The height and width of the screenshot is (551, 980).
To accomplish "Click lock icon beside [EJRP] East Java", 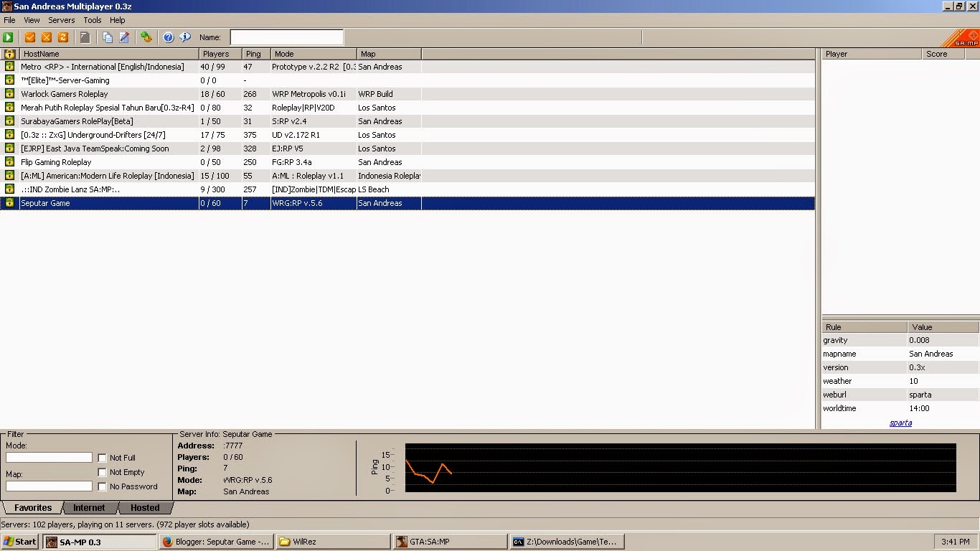I will click(9, 149).
